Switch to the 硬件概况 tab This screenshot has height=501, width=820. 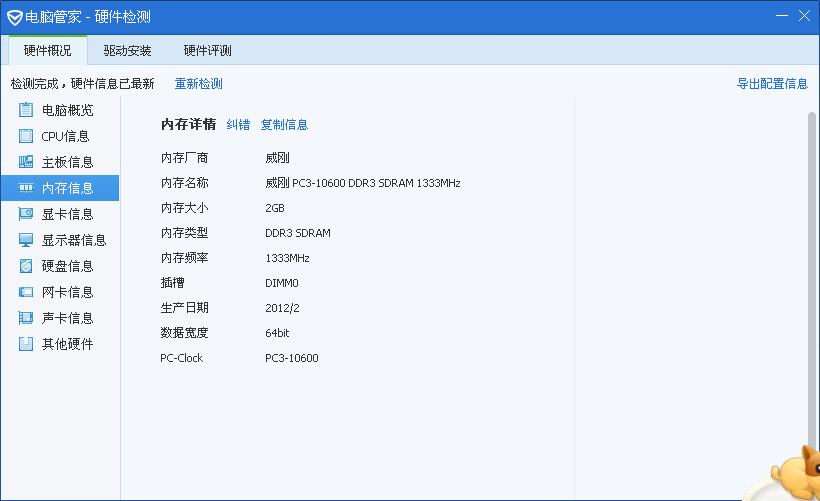[x=48, y=51]
